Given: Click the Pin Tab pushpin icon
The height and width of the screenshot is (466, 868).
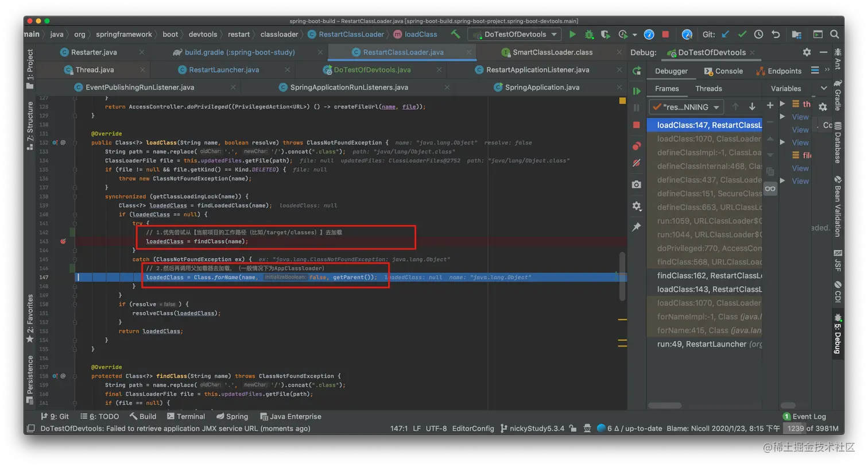Looking at the screenshot, I should click(x=637, y=227).
